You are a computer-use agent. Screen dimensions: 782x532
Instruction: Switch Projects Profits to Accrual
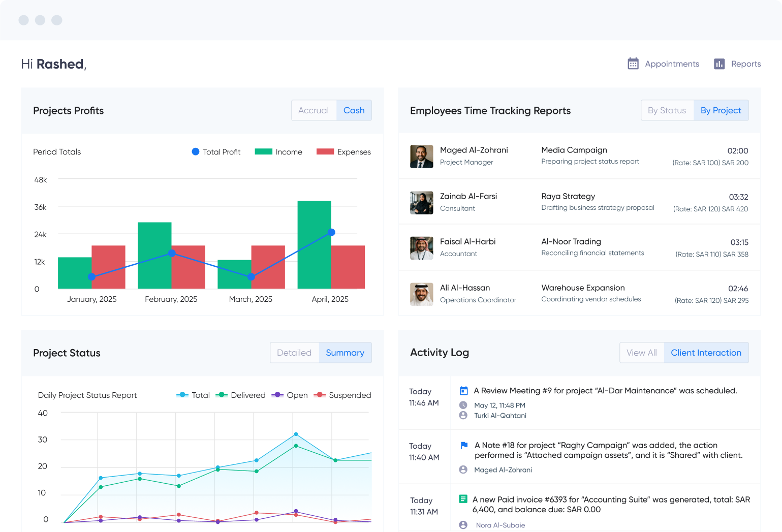314,110
